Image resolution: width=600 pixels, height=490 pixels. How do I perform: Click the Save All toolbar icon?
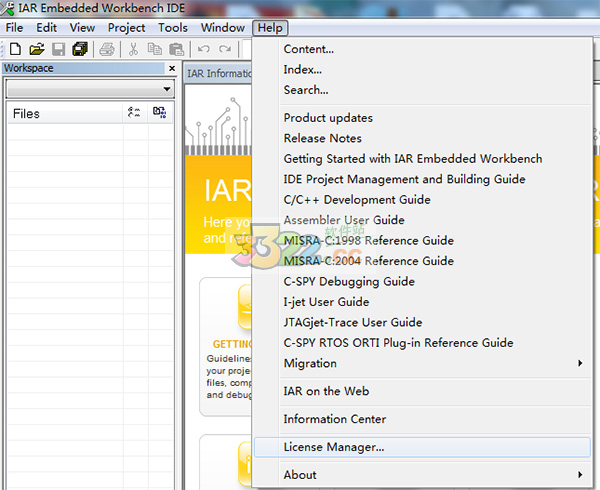coord(80,49)
